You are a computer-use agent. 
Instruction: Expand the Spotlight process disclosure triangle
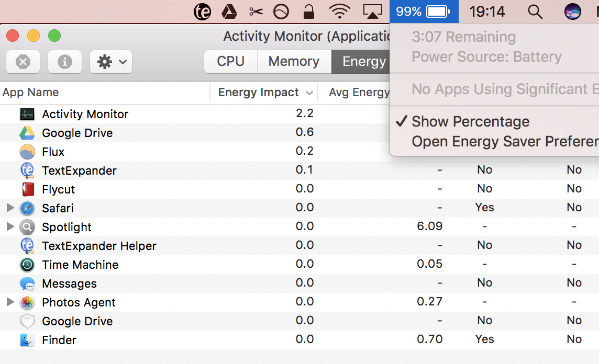point(10,227)
